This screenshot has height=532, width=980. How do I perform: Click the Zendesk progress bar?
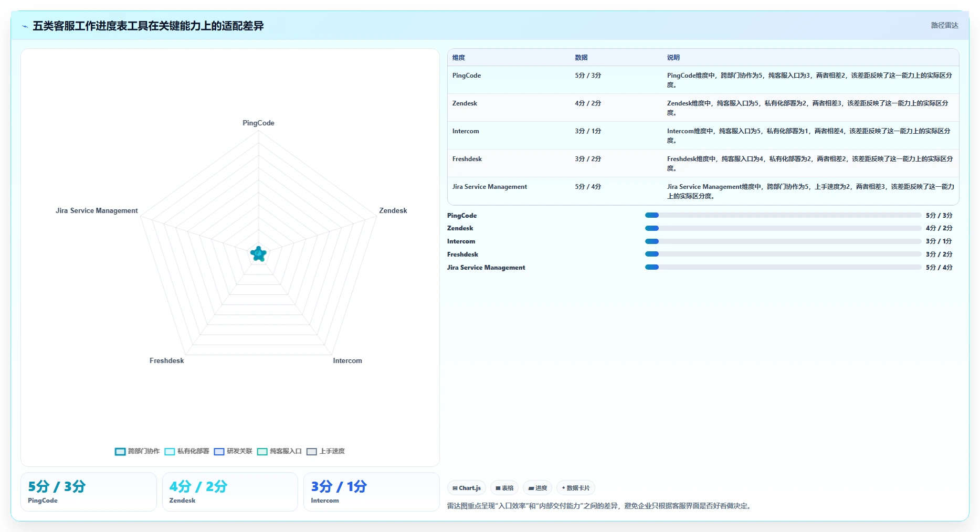pos(783,228)
